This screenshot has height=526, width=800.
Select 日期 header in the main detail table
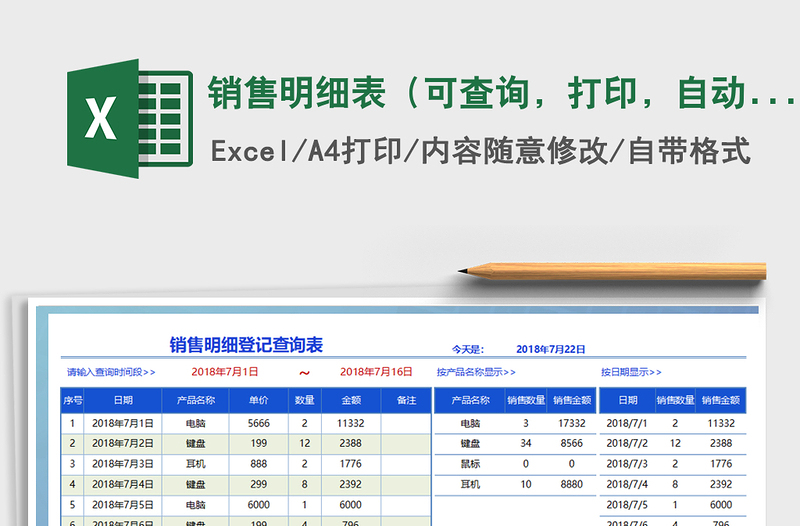point(123,400)
